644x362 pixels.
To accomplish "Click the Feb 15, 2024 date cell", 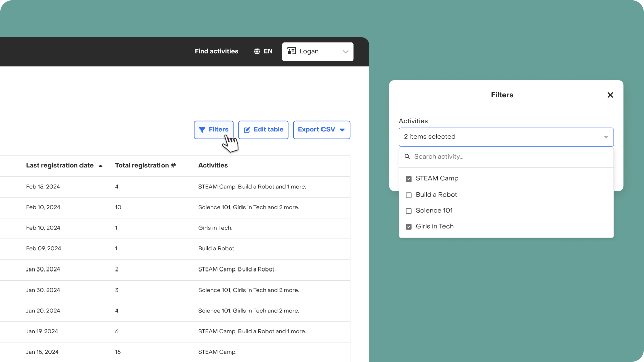I will [43, 187].
